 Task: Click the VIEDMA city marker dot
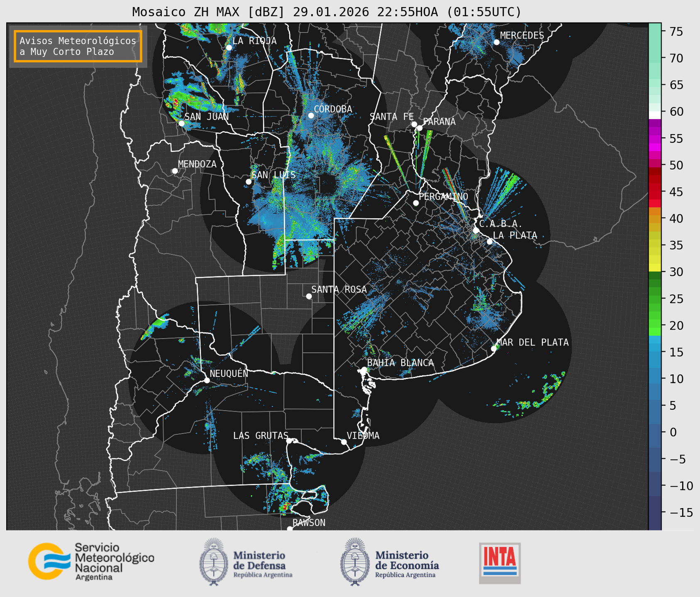pyautogui.click(x=344, y=442)
